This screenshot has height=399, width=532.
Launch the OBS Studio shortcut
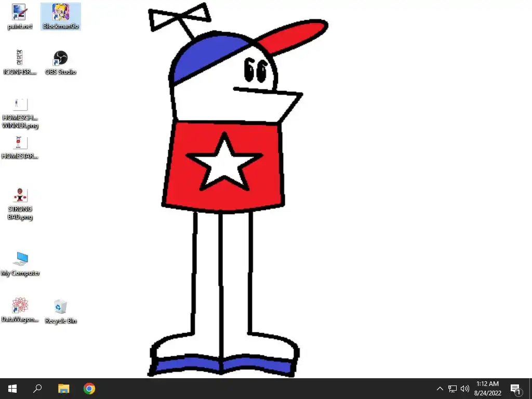click(60, 62)
